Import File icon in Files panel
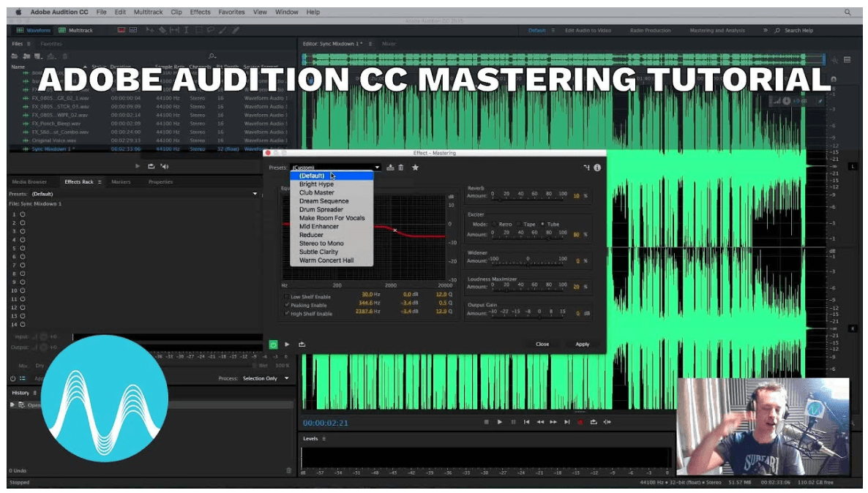This screenshot has height=493, width=868. point(26,56)
